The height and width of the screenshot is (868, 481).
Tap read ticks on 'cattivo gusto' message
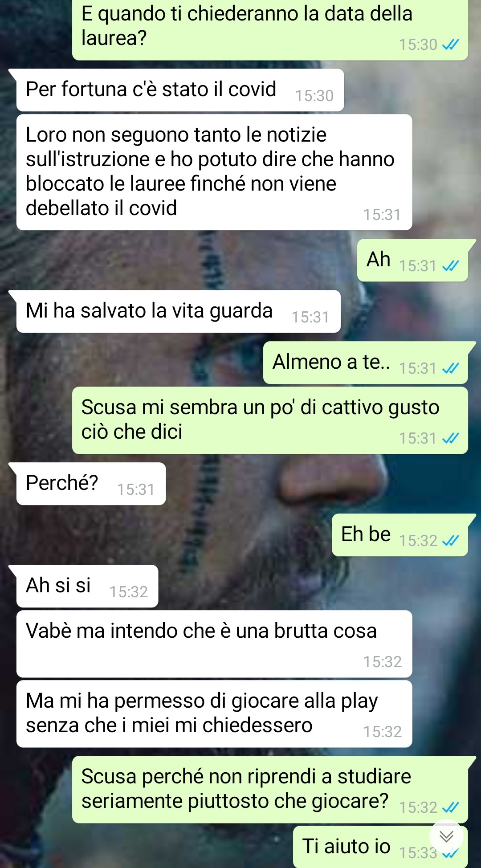coord(450,438)
